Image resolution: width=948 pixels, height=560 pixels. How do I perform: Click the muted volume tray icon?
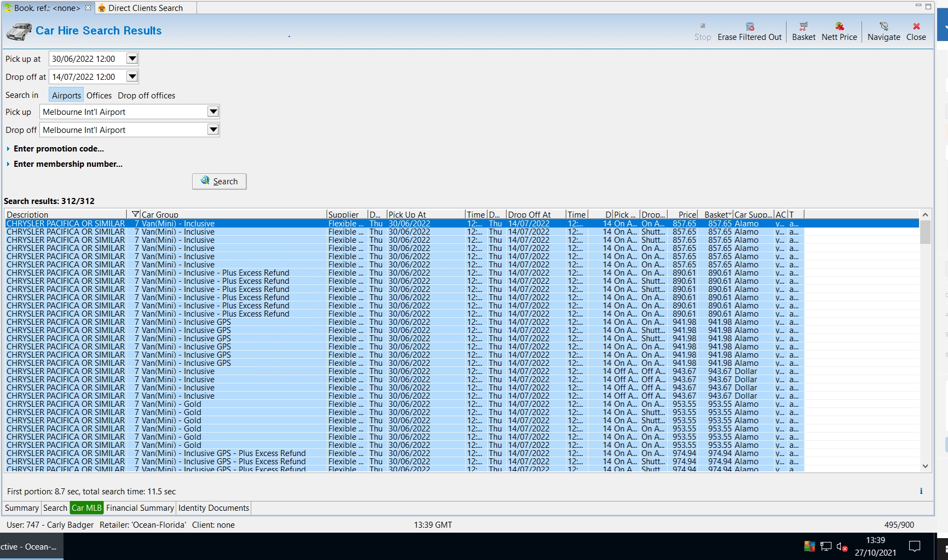[x=842, y=546]
